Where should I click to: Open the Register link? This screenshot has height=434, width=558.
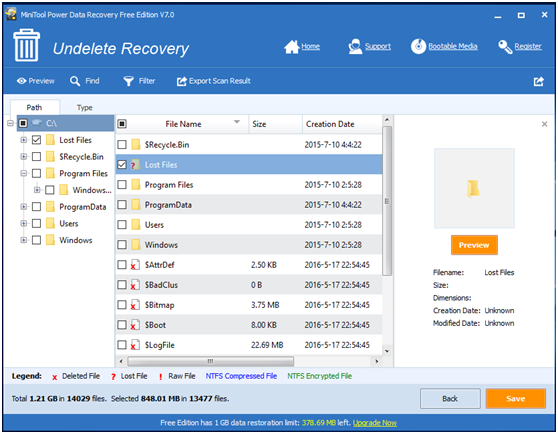coord(528,46)
